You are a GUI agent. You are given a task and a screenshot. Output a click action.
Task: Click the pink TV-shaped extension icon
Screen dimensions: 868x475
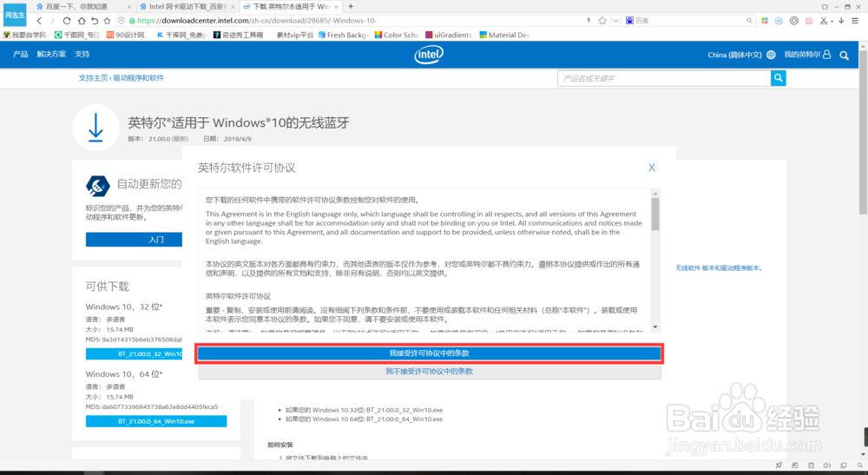[809, 21]
